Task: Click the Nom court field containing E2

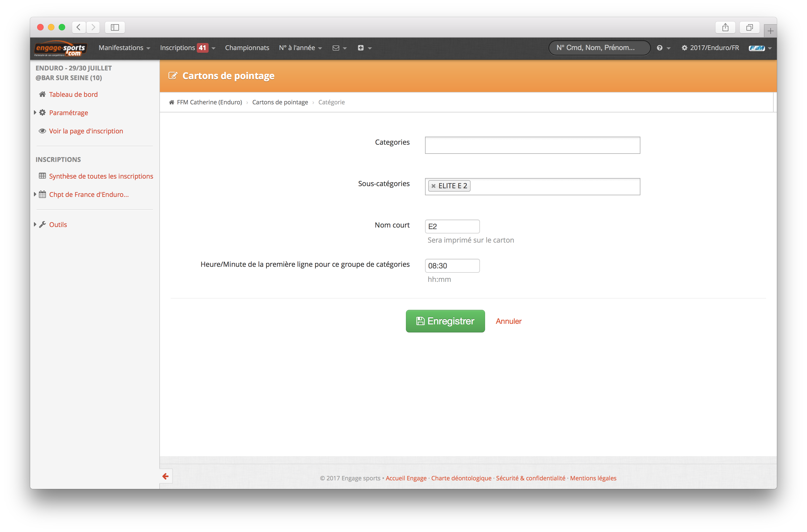Action: pyautogui.click(x=452, y=226)
